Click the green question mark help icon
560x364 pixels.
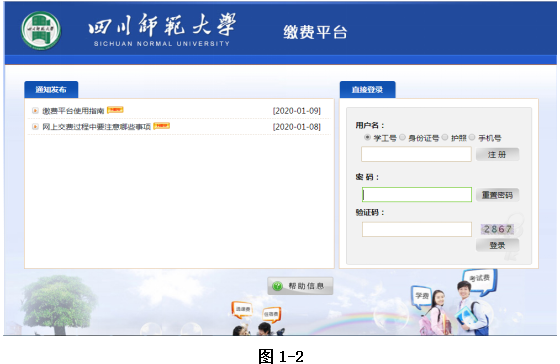277,286
